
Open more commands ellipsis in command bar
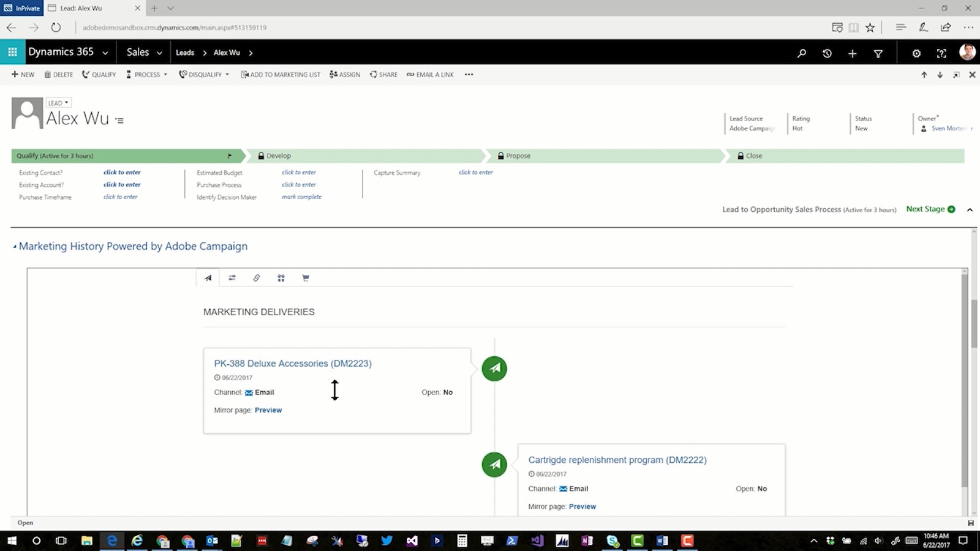point(469,75)
